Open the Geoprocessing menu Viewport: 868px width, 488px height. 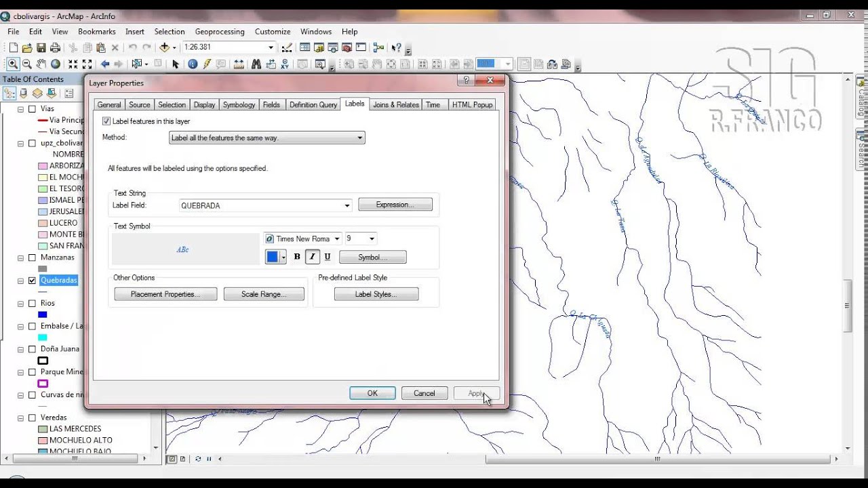220,32
